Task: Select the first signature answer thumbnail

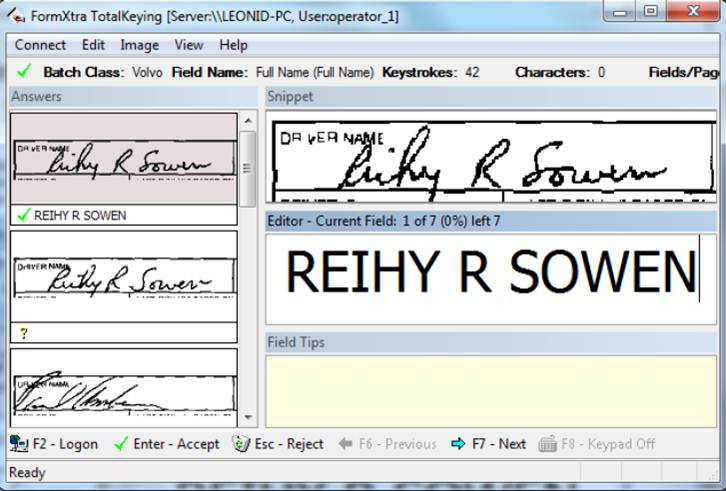Action: click(123, 160)
